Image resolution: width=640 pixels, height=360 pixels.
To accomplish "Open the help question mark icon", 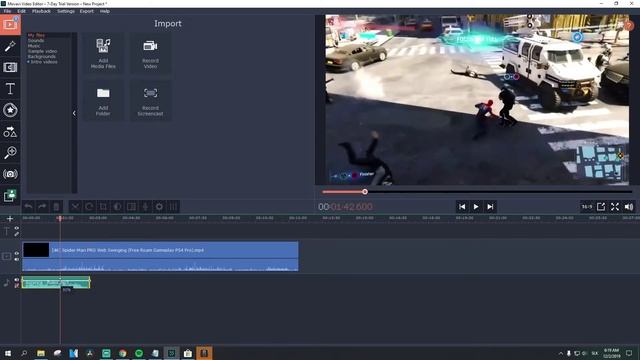I will click(629, 25).
